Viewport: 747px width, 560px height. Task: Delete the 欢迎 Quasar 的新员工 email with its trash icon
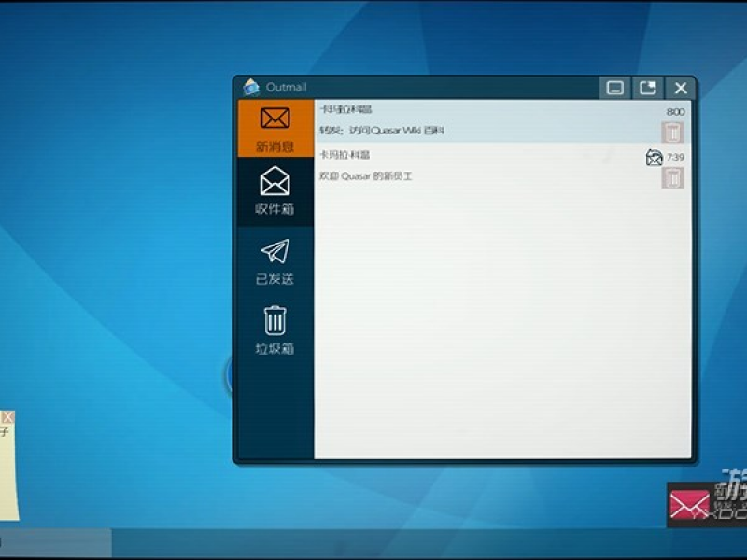pyautogui.click(x=672, y=177)
